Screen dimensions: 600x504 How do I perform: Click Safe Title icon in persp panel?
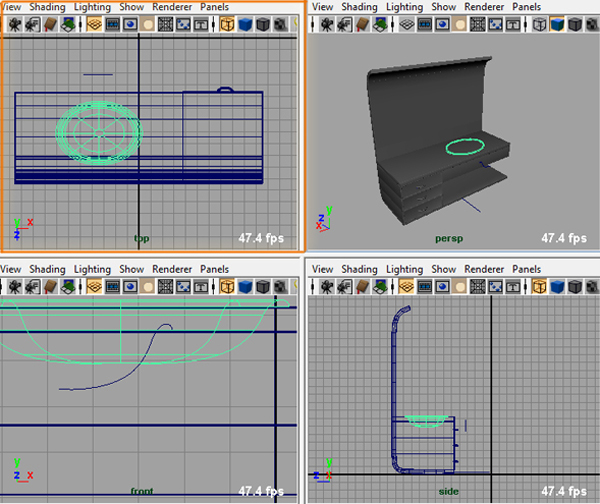click(513, 24)
